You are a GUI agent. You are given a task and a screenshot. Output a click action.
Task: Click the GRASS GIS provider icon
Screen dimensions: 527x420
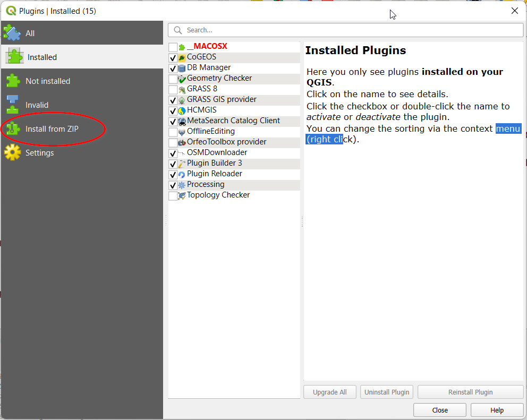[182, 100]
